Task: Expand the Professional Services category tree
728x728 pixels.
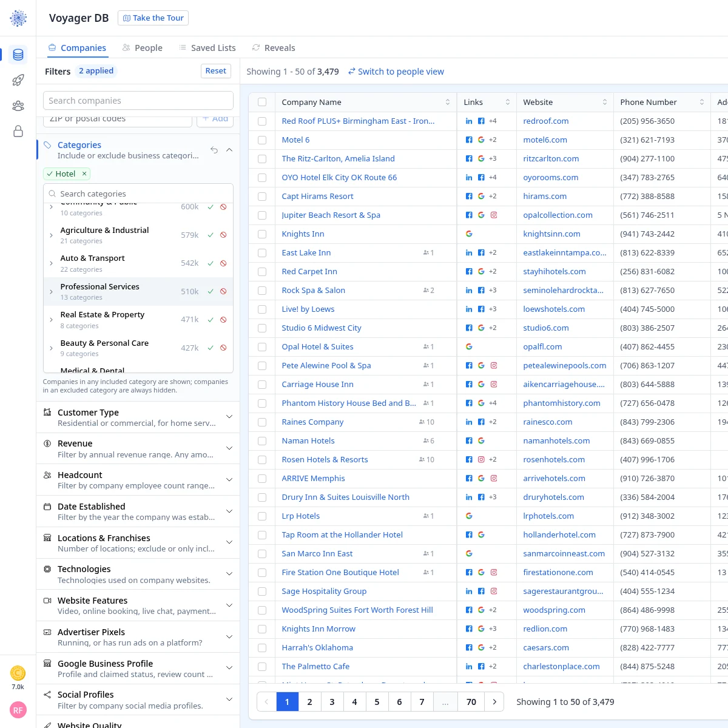Action: click(51, 292)
